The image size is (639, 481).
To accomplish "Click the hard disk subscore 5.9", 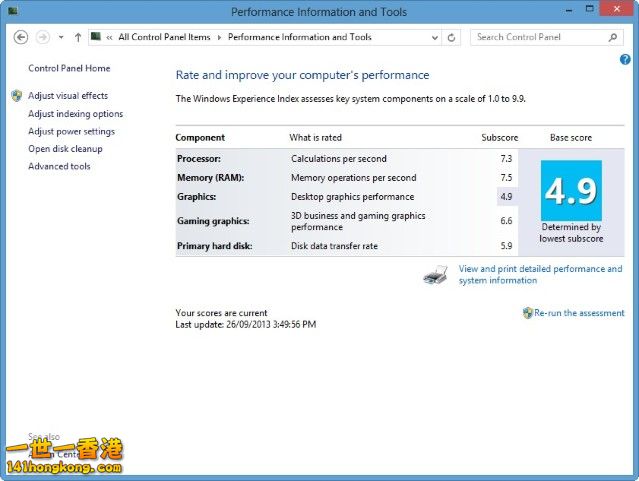I will coord(506,246).
